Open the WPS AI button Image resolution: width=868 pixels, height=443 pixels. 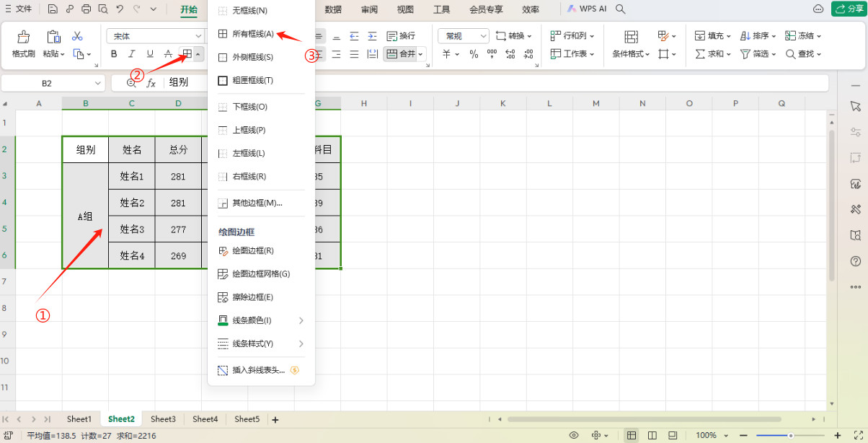(587, 9)
